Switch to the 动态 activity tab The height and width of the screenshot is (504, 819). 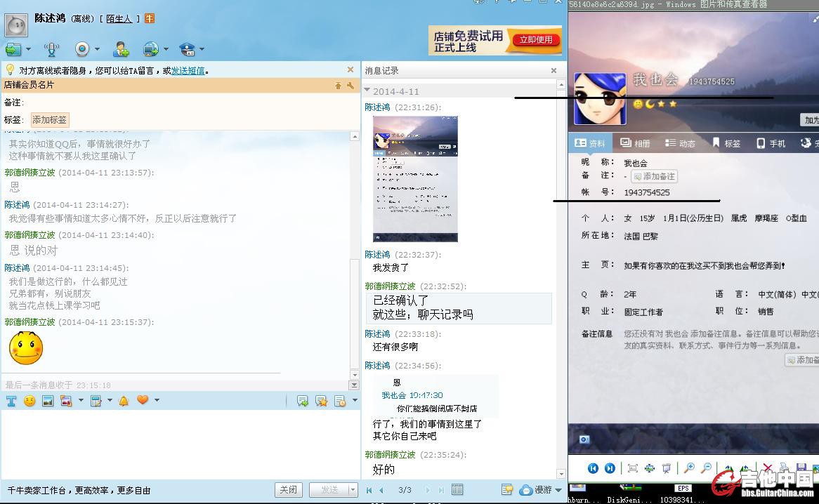tap(680, 143)
